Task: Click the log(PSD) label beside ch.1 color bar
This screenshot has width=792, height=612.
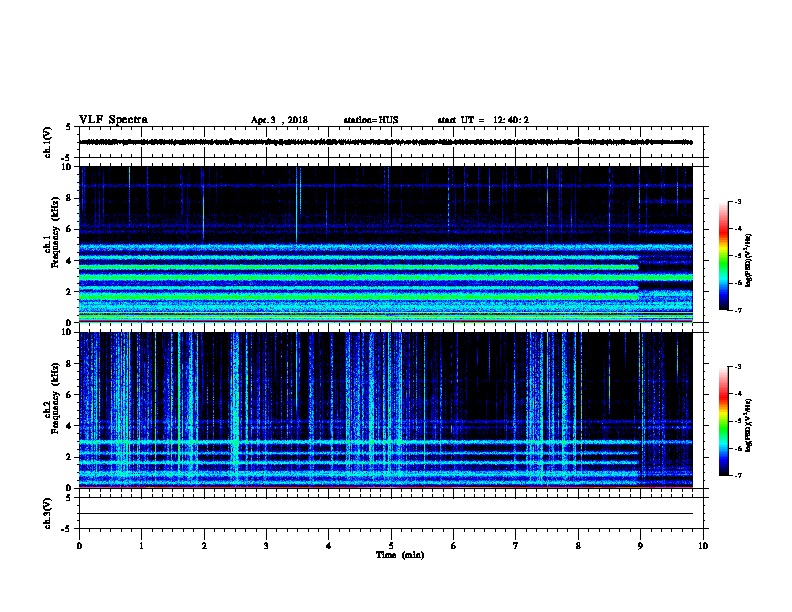Action: coord(749,261)
